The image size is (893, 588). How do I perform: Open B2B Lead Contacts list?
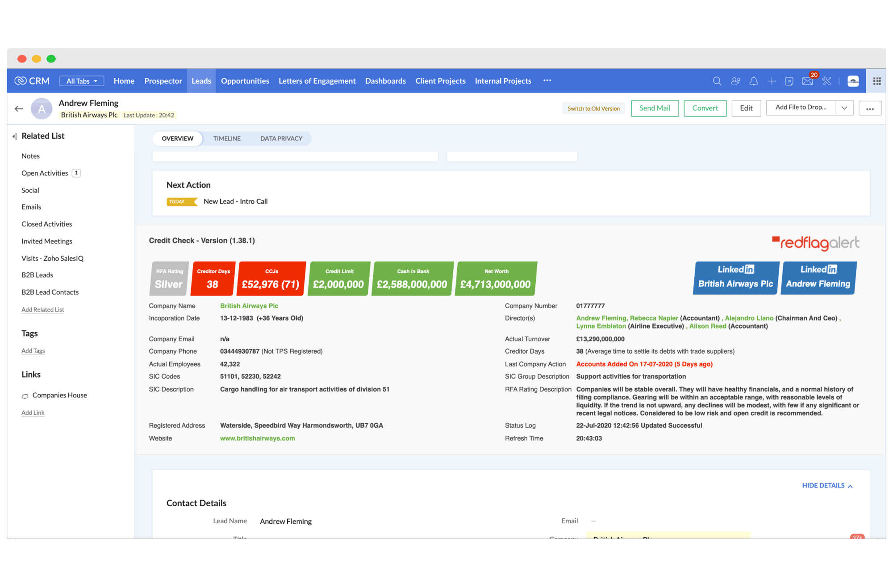pos(50,292)
